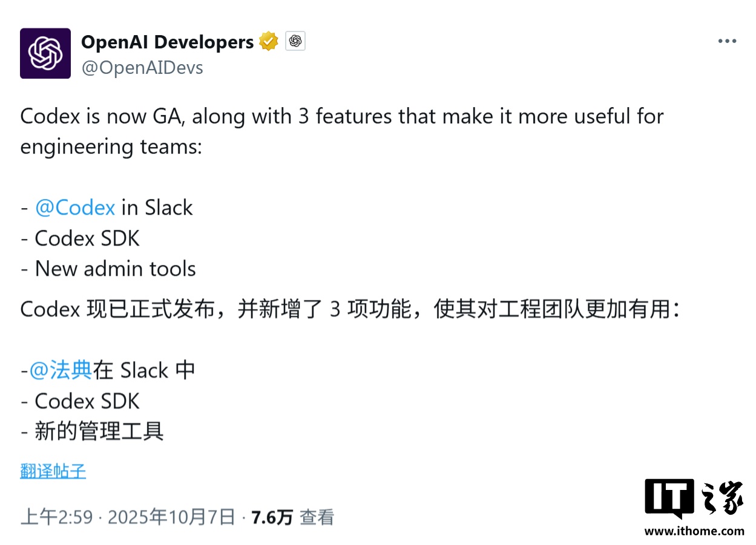756x545 pixels.
Task: Select the checkmark inside the verification badge
Action: (269, 41)
